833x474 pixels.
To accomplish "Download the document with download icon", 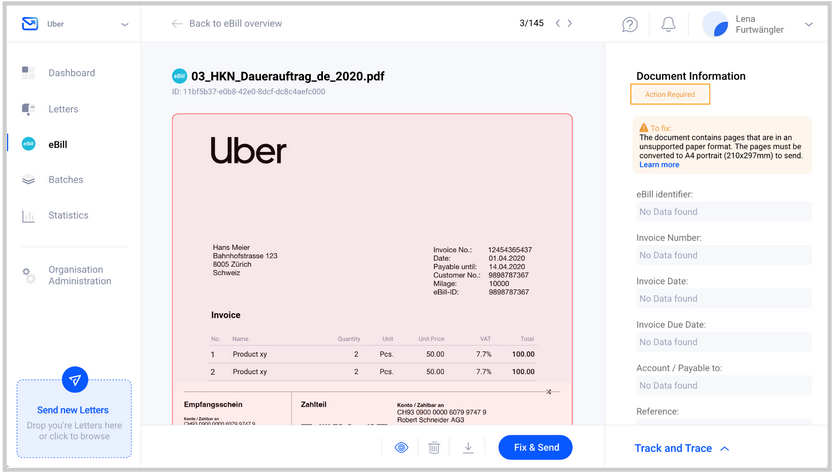I will tap(468, 447).
